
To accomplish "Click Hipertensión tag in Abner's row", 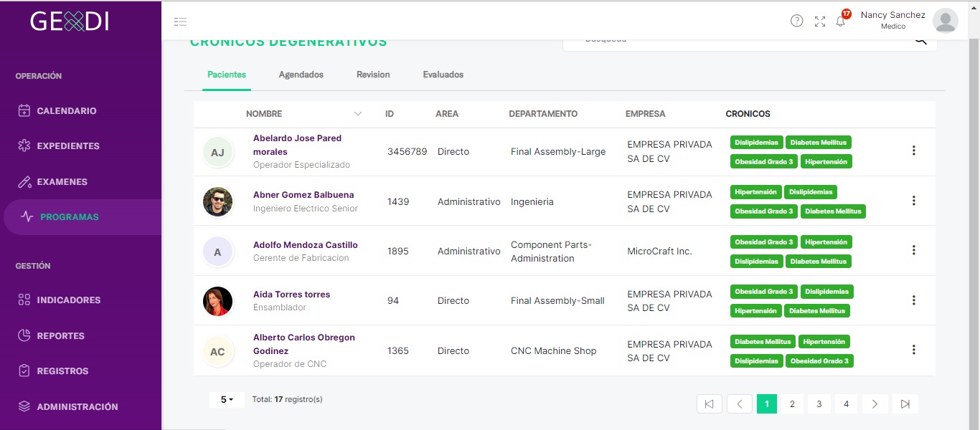I will pyautogui.click(x=755, y=192).
